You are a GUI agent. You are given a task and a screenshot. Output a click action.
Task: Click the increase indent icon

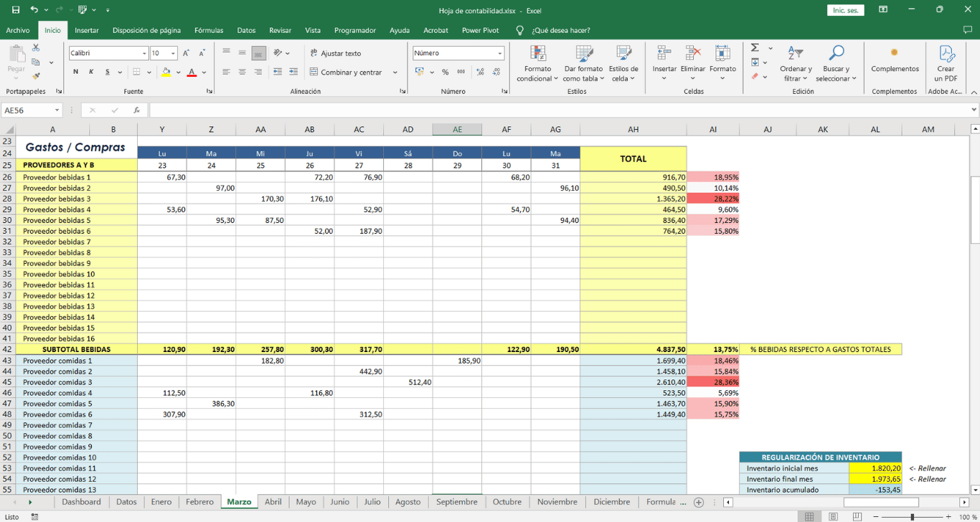click(293, 72)
